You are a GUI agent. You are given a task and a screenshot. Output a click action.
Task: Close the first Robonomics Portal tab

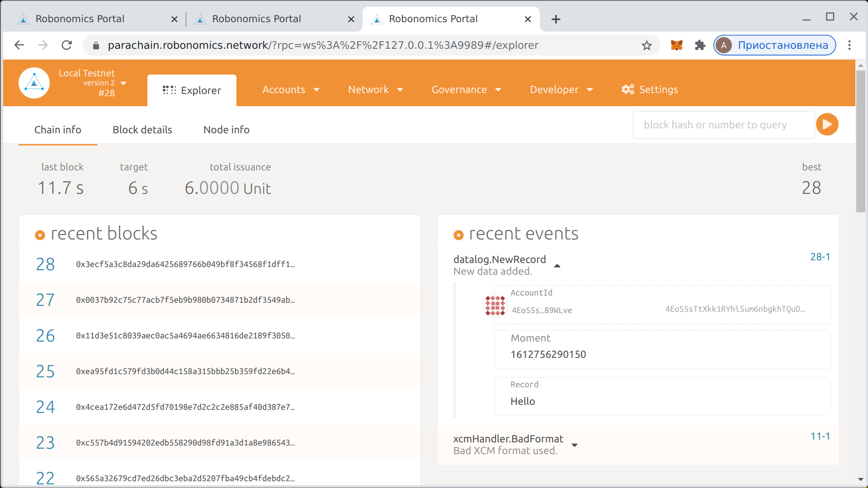click(x=175, y=19)
